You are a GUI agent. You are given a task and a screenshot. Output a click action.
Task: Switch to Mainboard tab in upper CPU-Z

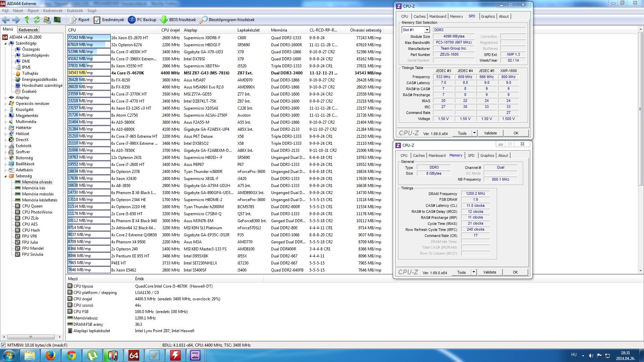(x=437, y=16)
